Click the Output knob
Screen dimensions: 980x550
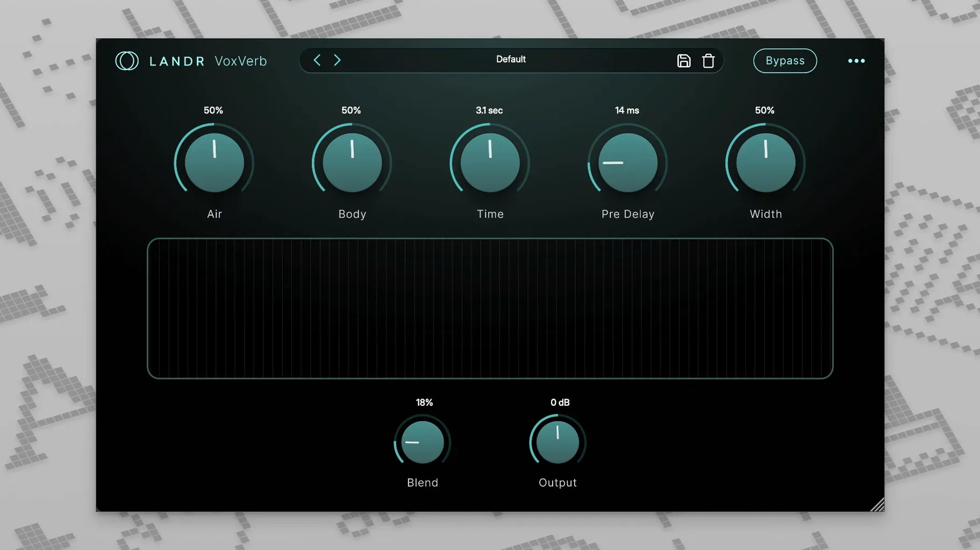click(x=557, y=442)
